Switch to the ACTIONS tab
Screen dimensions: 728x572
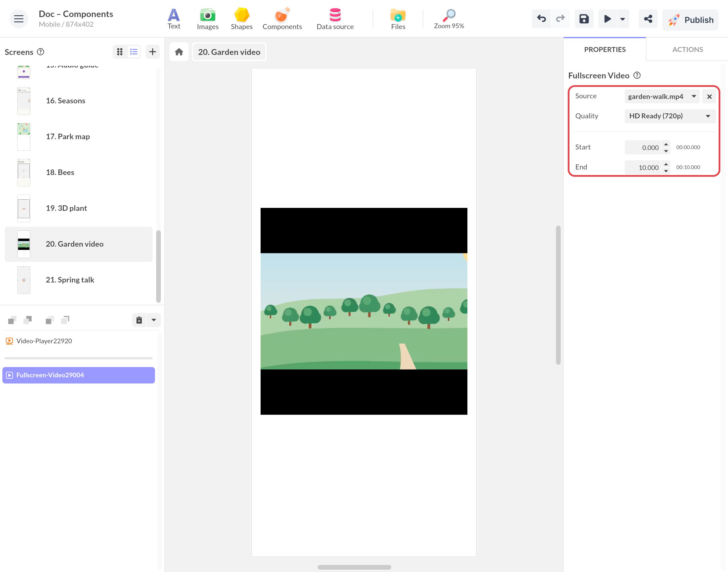click(687, 50)
